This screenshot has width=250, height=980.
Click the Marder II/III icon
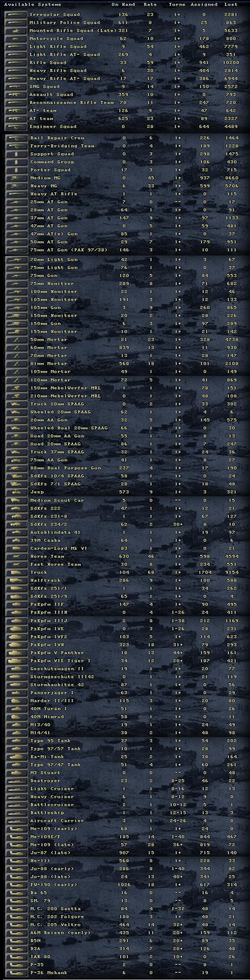point(17,701)
